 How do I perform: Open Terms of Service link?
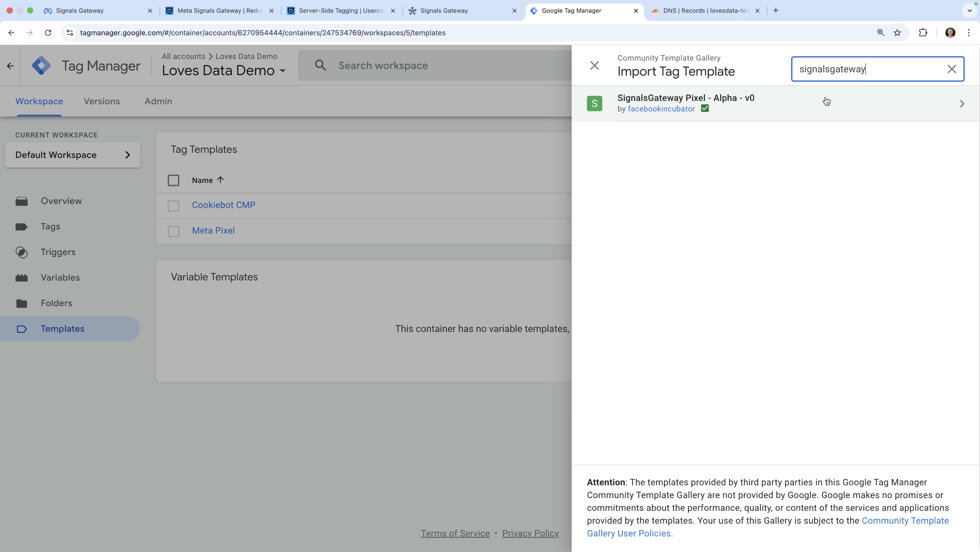pyautogui.click(x=455, y=533)
